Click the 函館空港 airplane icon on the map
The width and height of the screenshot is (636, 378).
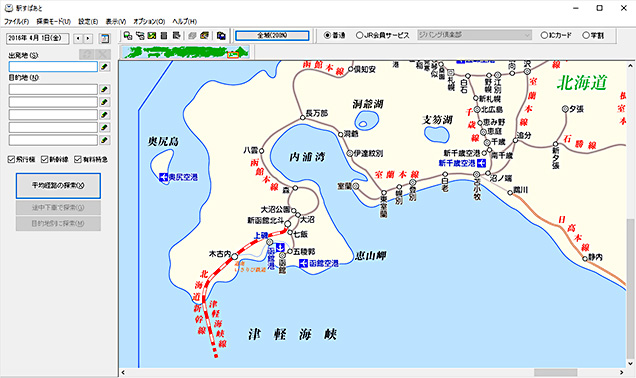tap(303, 263)
